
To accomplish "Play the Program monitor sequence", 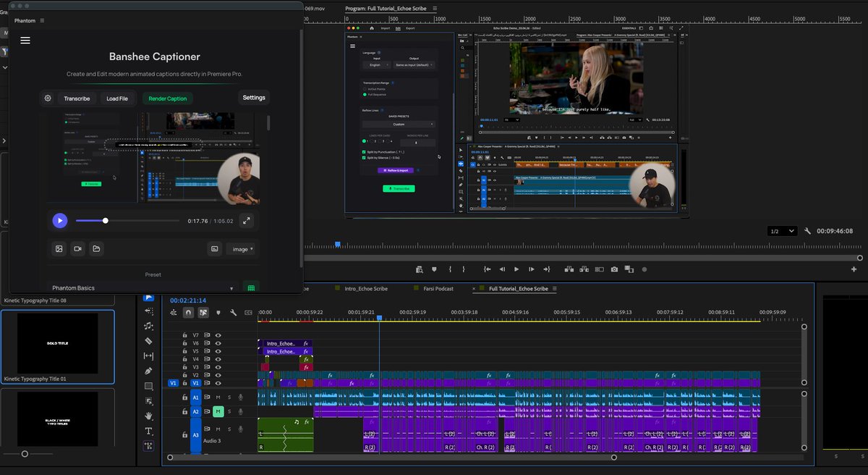I will point(516,269).
